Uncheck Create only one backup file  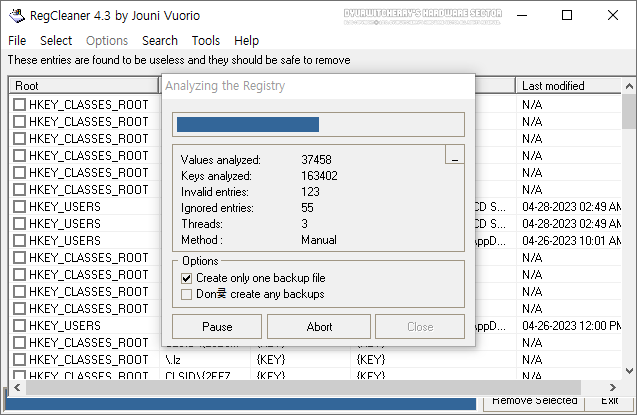(x=186, y=278)
